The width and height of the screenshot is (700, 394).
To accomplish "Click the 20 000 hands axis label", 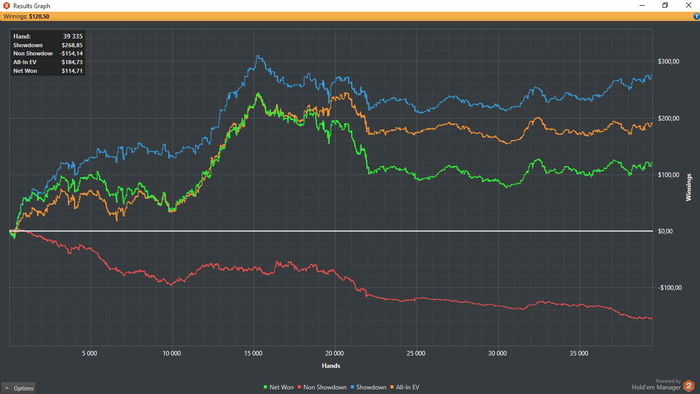I will (x=334, y=353).
